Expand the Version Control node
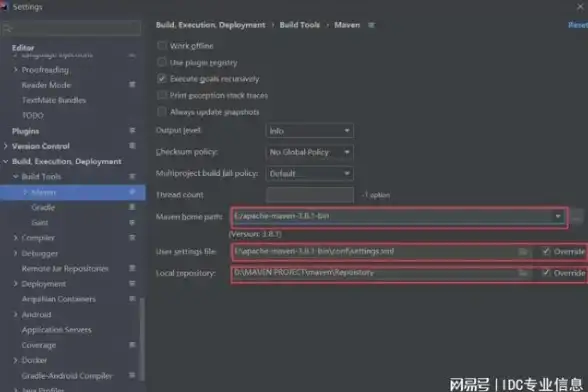The width and height of the screenshot is (588, 392). pyautogui.click(x=5, y=146)
